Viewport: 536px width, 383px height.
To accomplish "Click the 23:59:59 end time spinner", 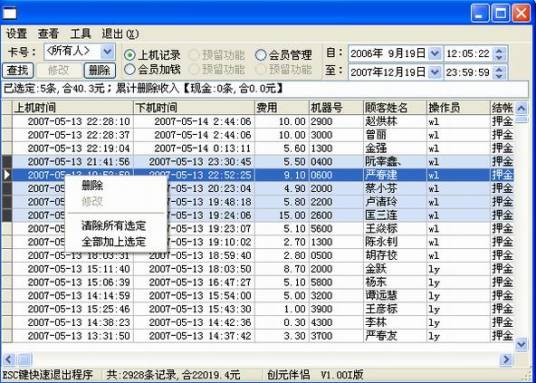I will 499,72.
